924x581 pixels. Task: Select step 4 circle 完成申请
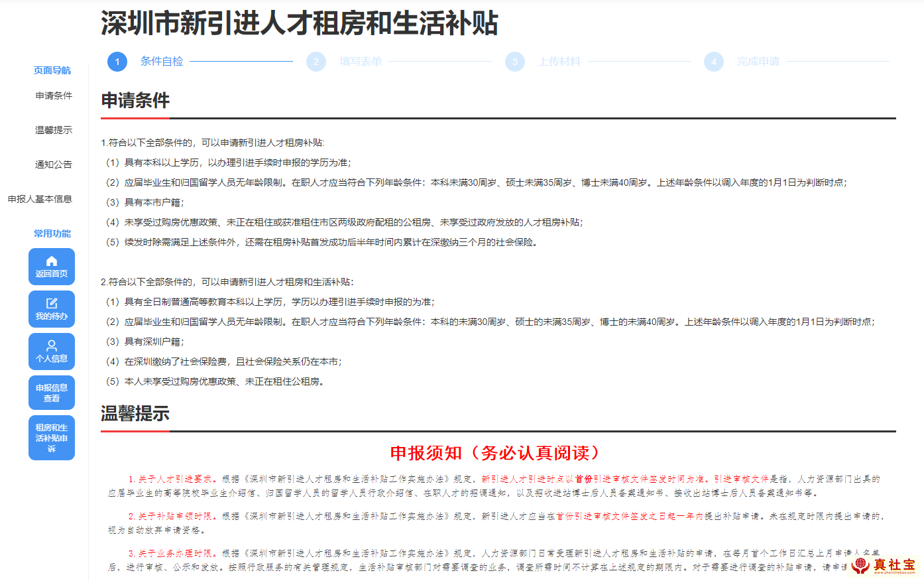[714, 62]
